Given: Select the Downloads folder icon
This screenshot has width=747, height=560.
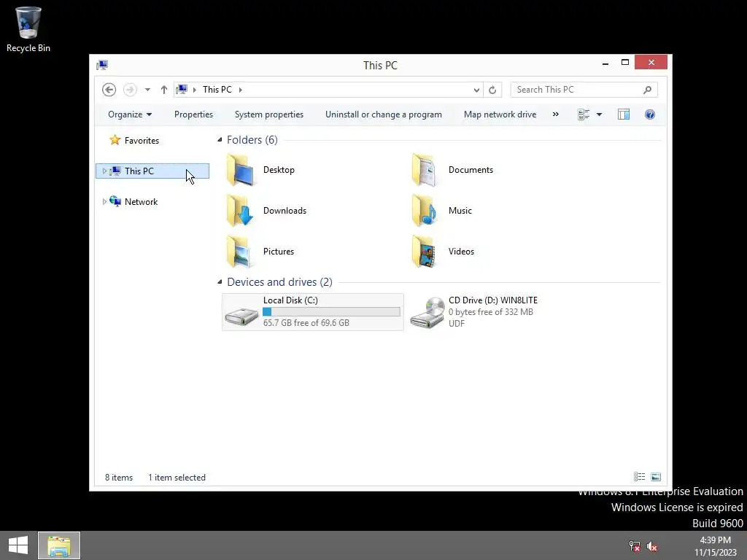Looking at the screenshot, I should [240, 211].
